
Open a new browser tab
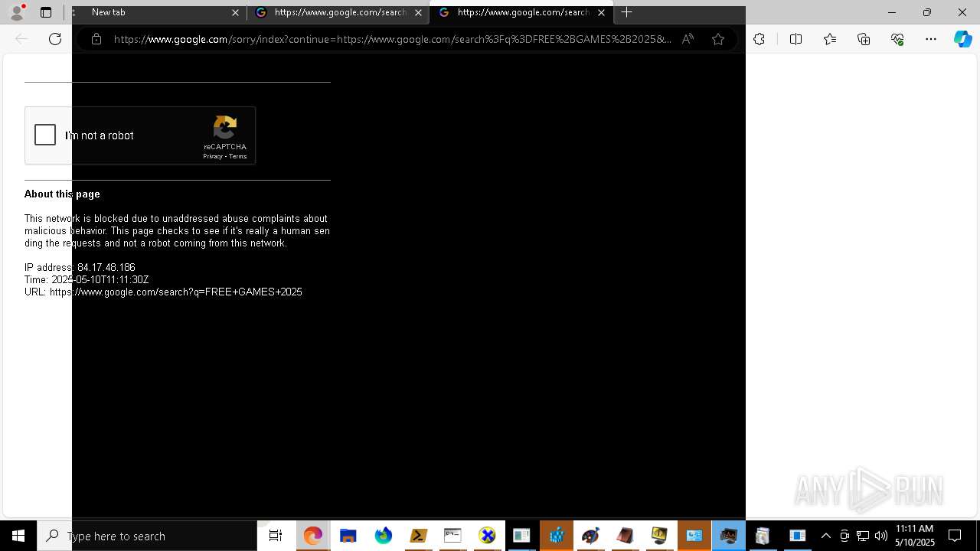(626, 12)
